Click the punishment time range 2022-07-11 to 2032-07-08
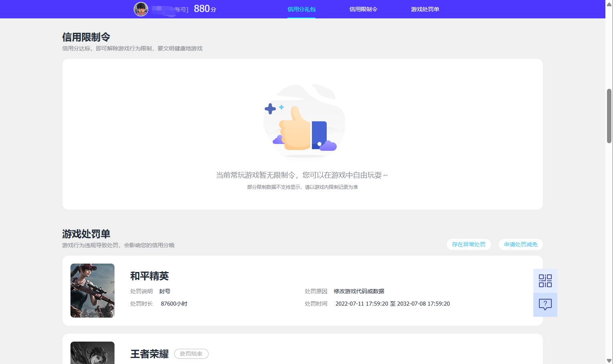 pos(392,304)
